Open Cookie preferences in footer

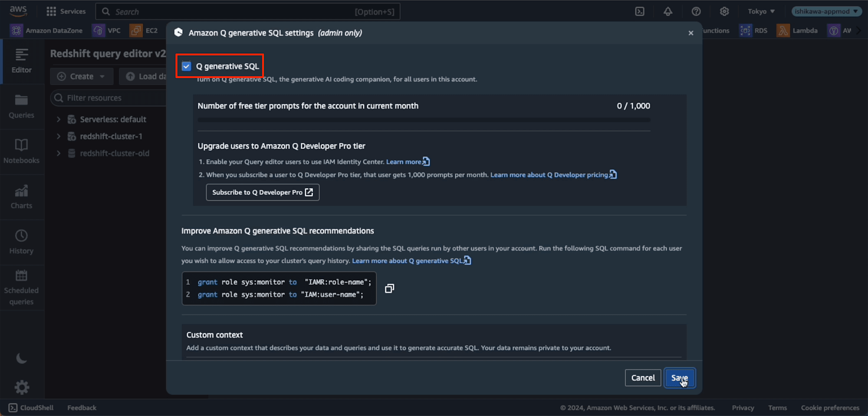point(830,408)
